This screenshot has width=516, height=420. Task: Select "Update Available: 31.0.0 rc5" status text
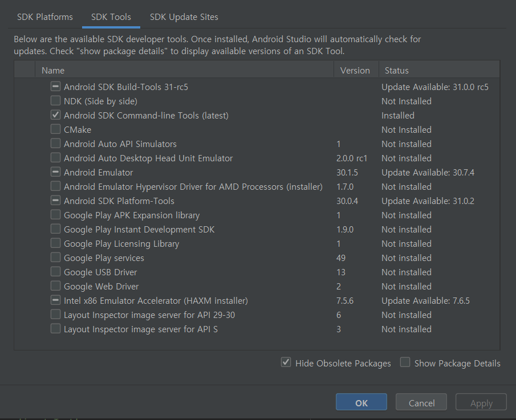pos(434,87)
